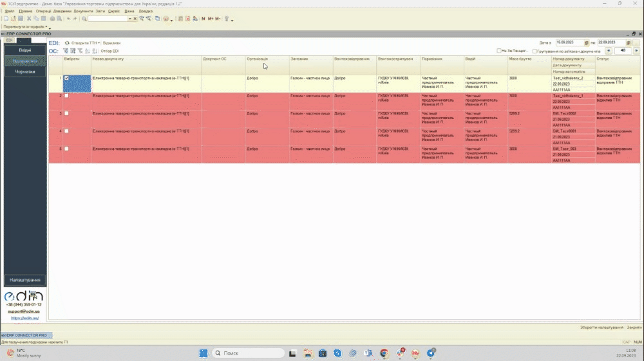This screenshot has height=361, width=644.
Task: Click 'Зберегти налаштування' at the bottom
Action: coord(601,328)
